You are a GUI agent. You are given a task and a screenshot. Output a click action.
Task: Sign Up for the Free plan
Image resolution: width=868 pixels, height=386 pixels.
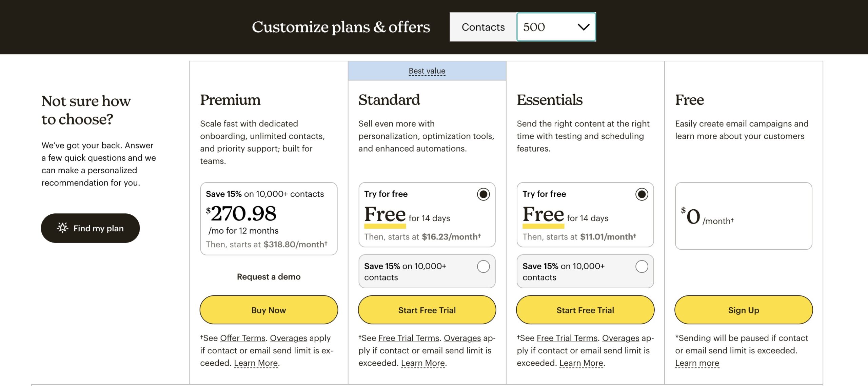coord(743,309)
